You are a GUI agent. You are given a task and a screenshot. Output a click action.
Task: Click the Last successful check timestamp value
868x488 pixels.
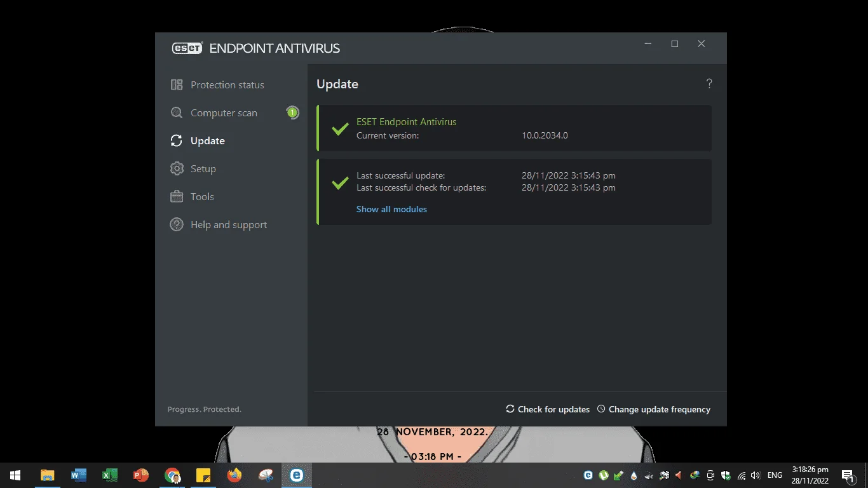click(569, 188)
